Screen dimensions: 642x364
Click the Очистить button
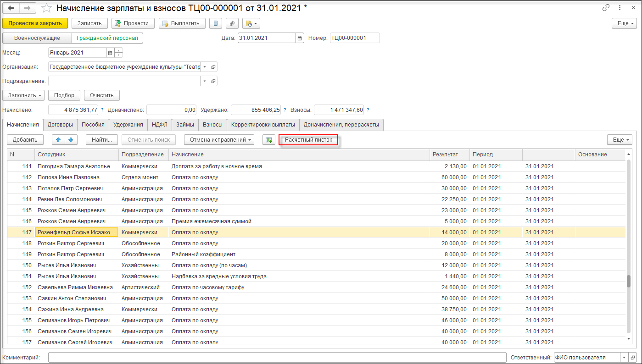(102, 95)
